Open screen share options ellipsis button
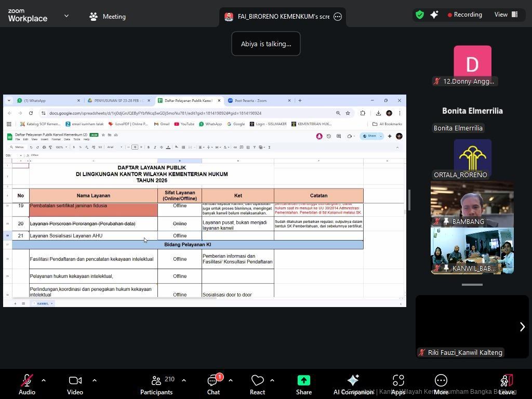 click(x=338, y=17)
